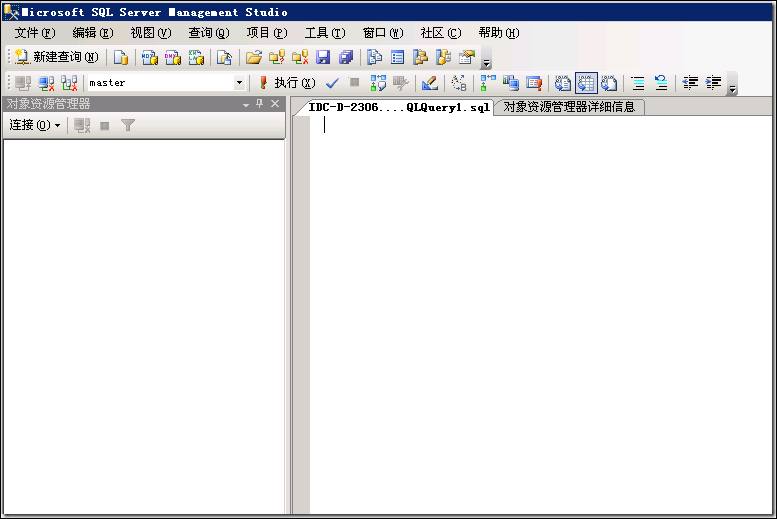
Task: Specify Values for Template Parameters icon
Action: [459, 83]
